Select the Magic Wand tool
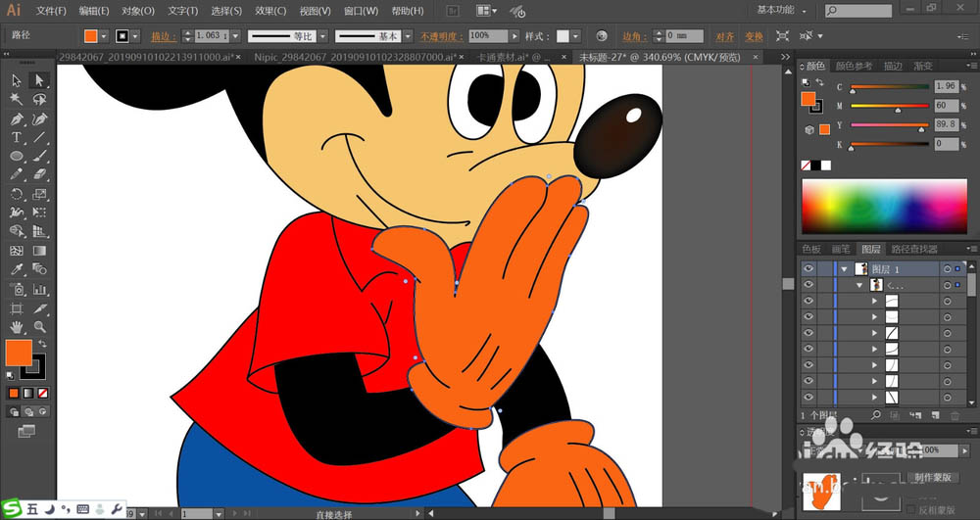 click(17, 99)
